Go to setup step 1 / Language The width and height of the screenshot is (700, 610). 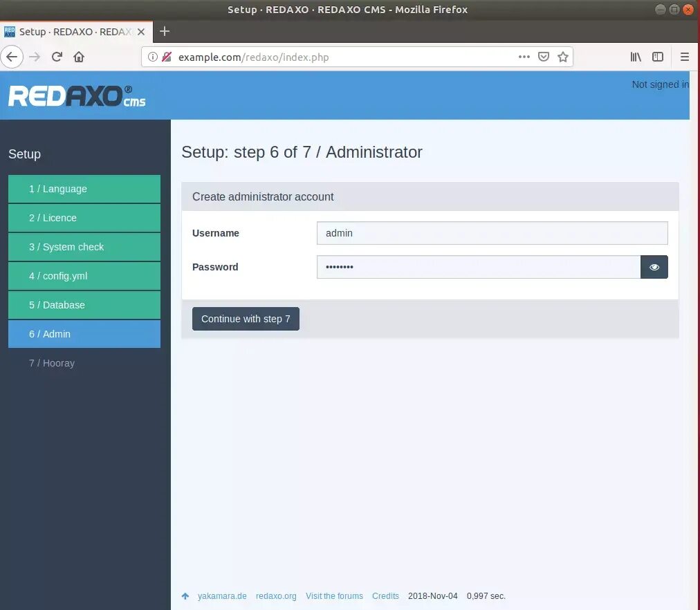pyautogui.click(x=84, y=189)
